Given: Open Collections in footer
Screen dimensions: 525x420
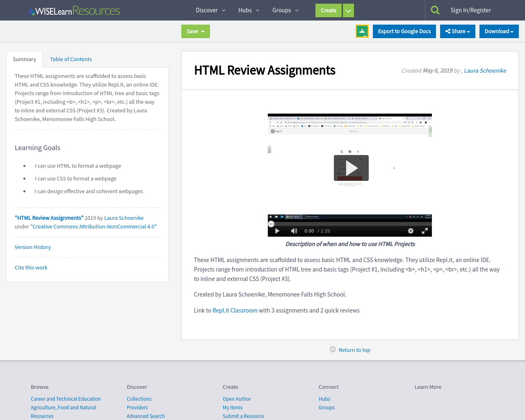Looking at the screenshot, I should 139,399.
